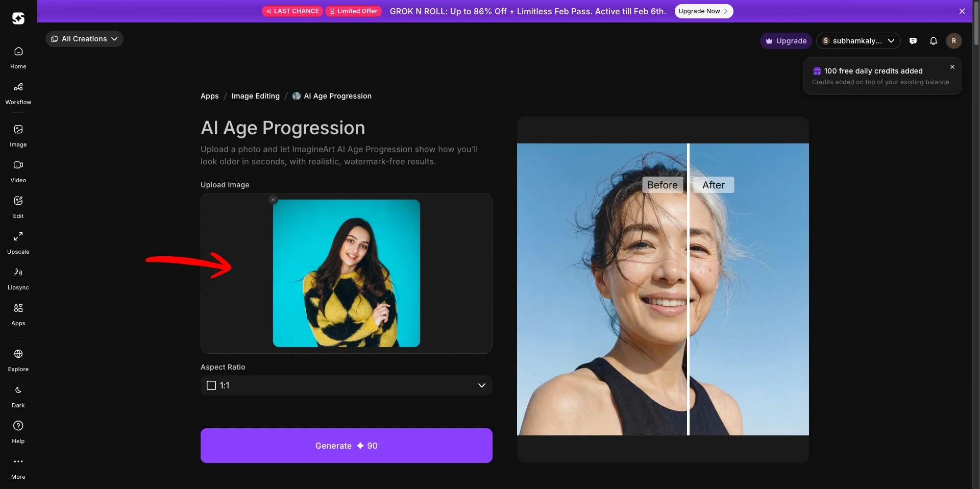The image size is (980, 489).
Task: Open notifications bell icon
Action: 933,41
